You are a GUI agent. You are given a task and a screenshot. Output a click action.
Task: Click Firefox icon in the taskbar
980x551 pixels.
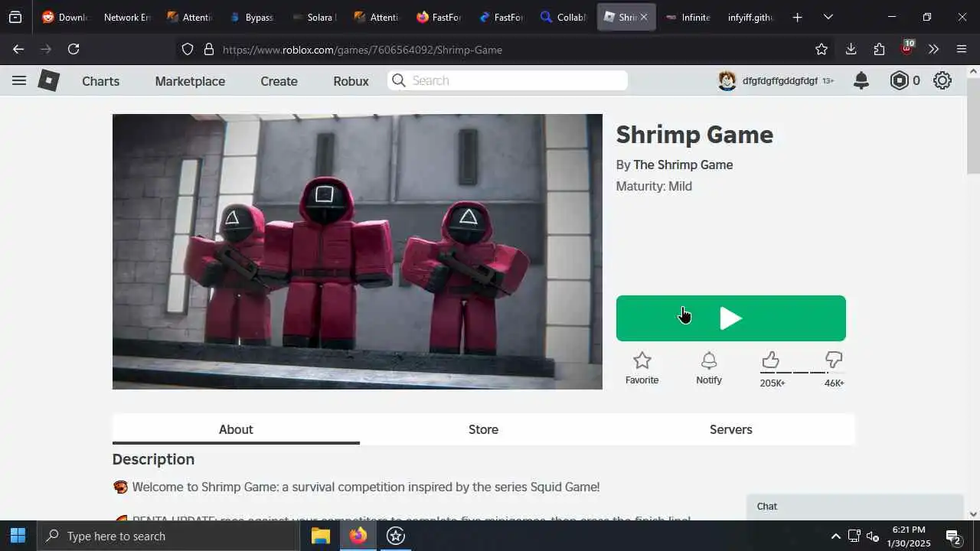pos(358,536)
